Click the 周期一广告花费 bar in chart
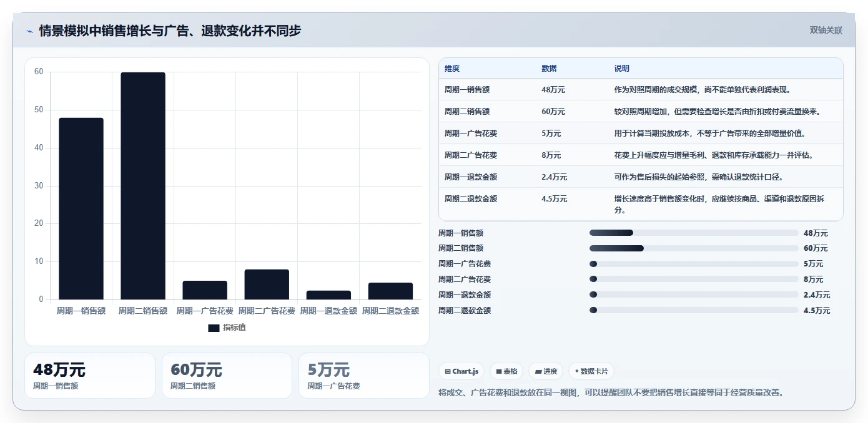The image size is (868, 423). (x=205, y=290)
